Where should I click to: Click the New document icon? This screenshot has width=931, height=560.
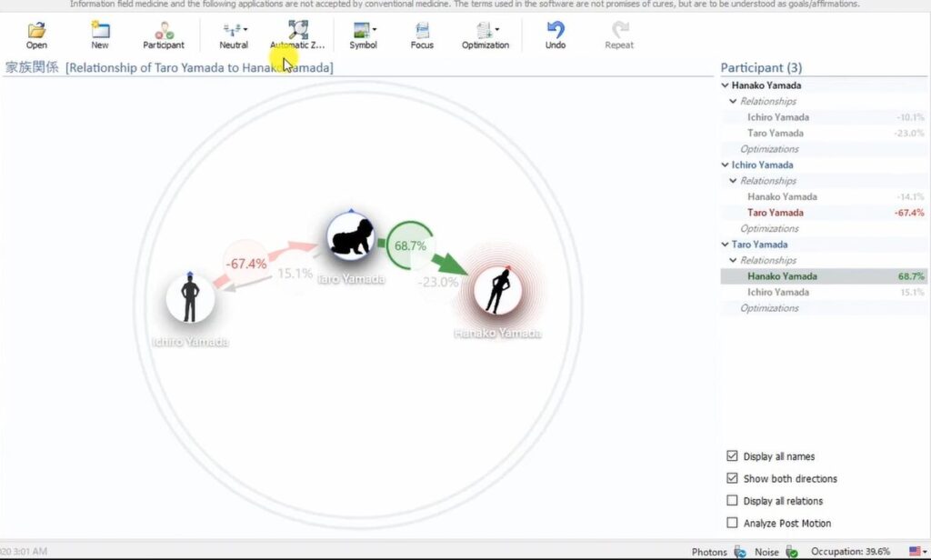pos(100,31)
